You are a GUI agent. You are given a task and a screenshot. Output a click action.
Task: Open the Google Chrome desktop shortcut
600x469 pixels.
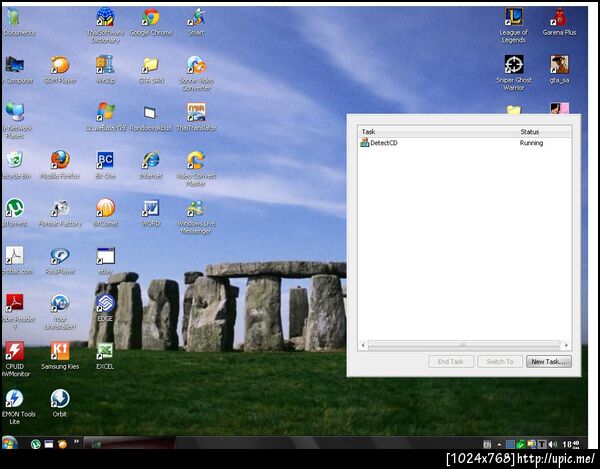coord(151,22)
